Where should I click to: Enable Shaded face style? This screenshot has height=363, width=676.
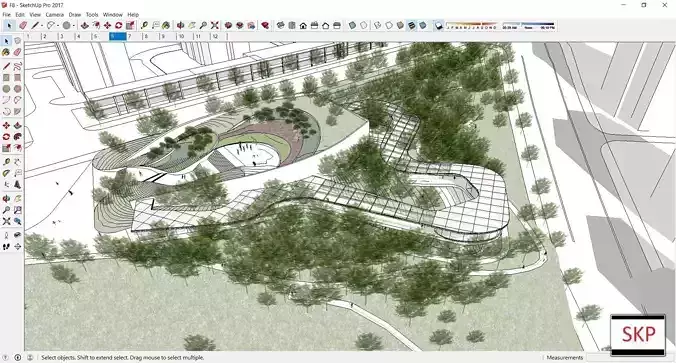[400, 26]
